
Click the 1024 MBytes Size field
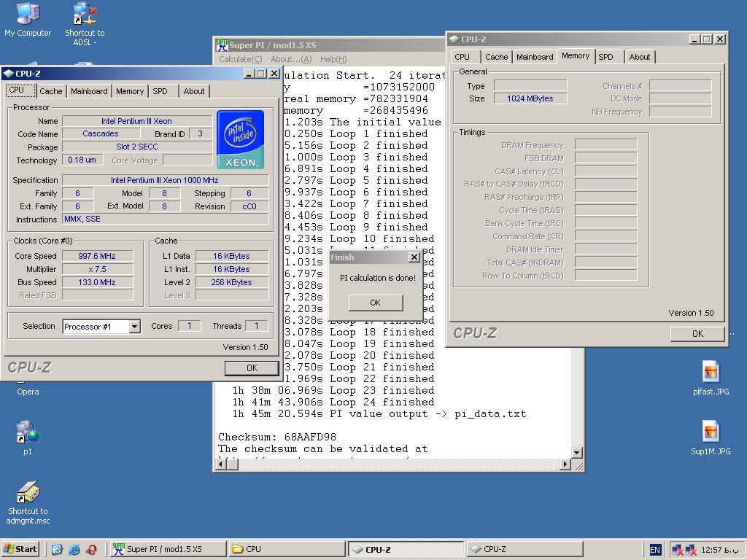(x=530, y=98)
